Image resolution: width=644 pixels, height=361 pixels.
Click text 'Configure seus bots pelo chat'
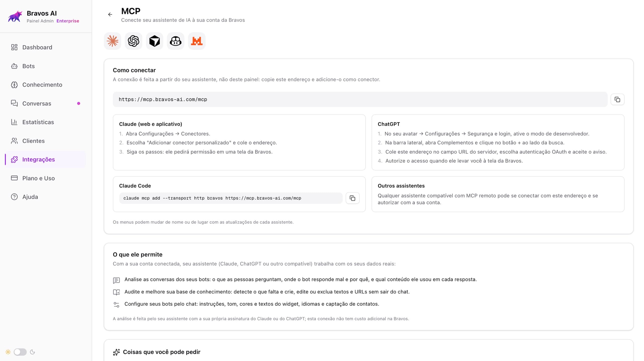pos(252,304)
